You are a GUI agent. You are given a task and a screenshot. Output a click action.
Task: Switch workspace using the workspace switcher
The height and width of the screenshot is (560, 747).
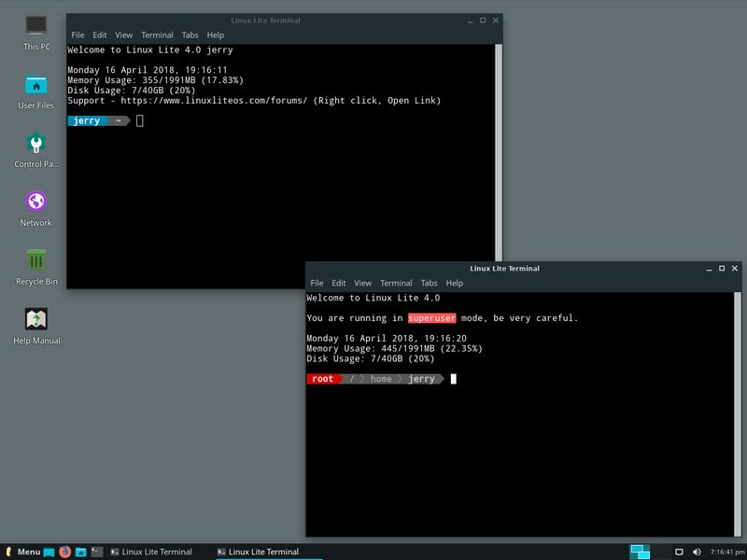coord(641,551)
